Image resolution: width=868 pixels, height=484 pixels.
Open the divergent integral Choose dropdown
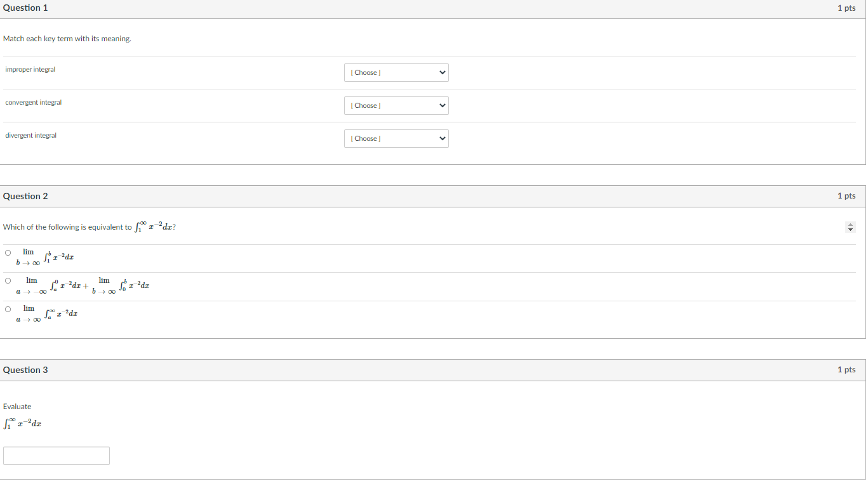396,138
